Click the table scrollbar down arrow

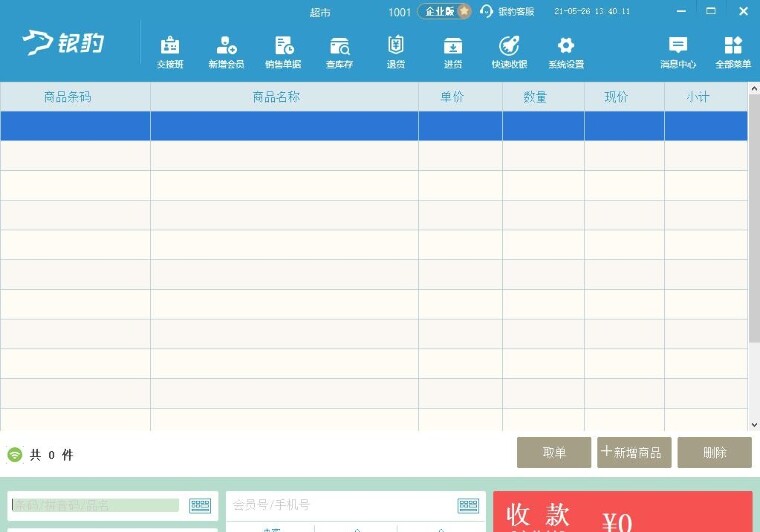click(x=754, y=425)
